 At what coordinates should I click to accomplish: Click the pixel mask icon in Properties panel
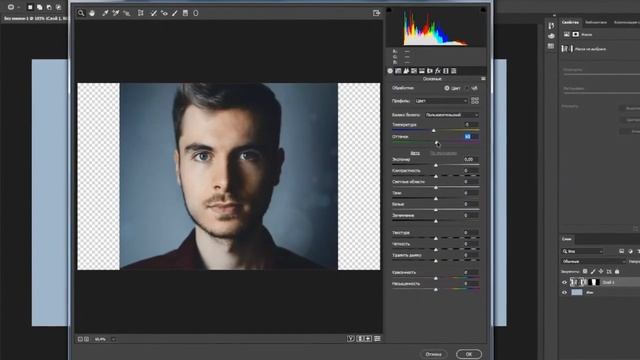pos(576,34)
